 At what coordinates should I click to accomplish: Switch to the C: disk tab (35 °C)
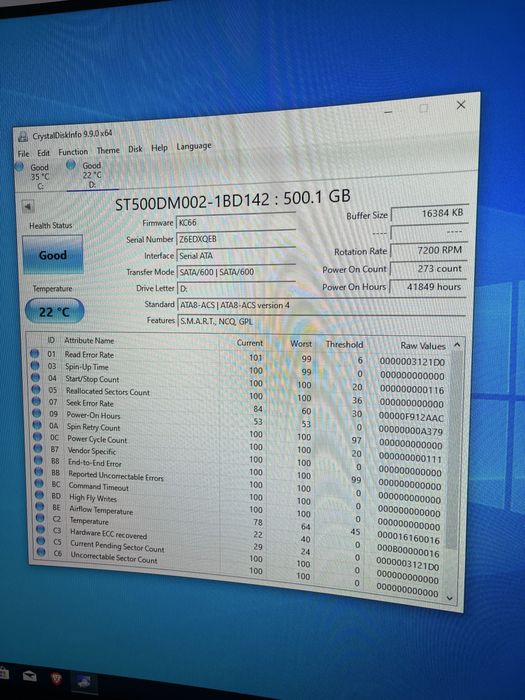coord(35,176)
